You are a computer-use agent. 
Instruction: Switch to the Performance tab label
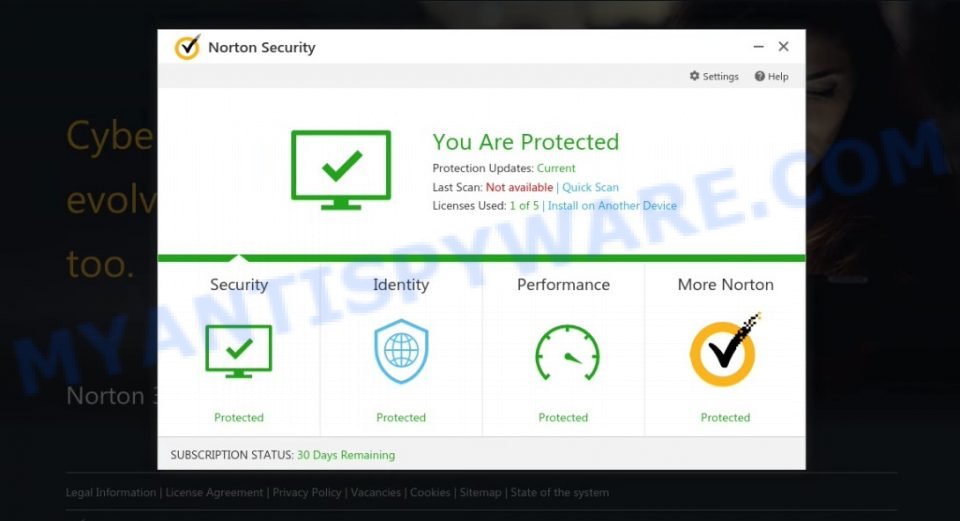[x=563, y=285]
